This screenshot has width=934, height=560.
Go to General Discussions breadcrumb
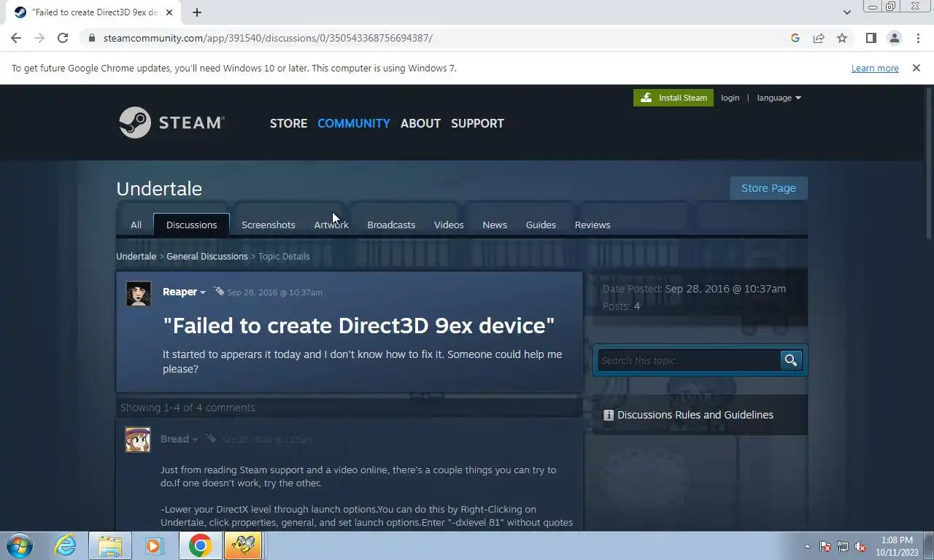pos(207,257)
